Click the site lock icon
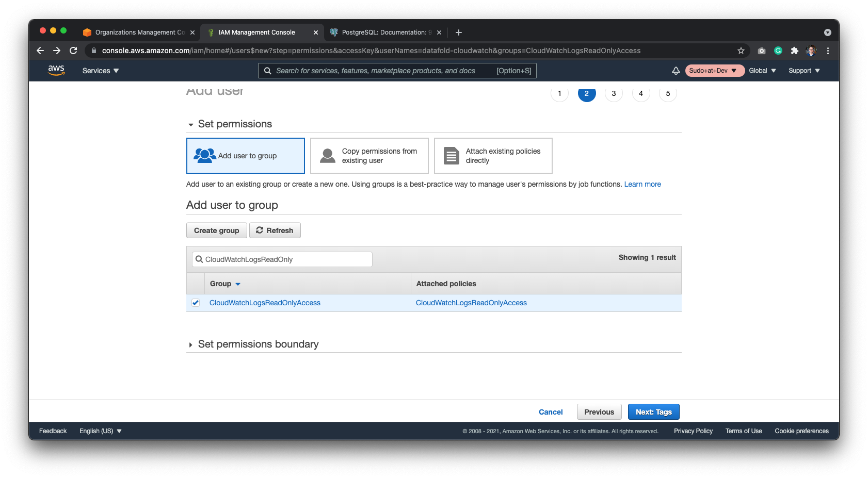 pyautogui.click(x=94, y=51)
